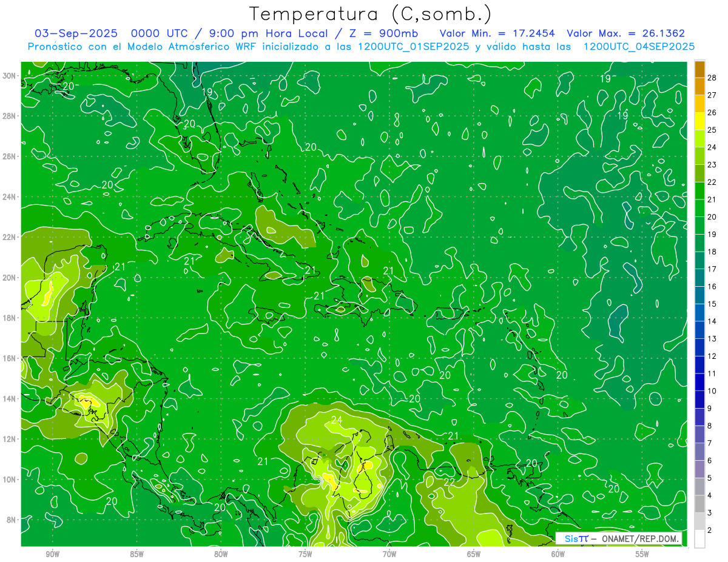Click the teal swatch between 16 and 17

[x=699, y=278]
